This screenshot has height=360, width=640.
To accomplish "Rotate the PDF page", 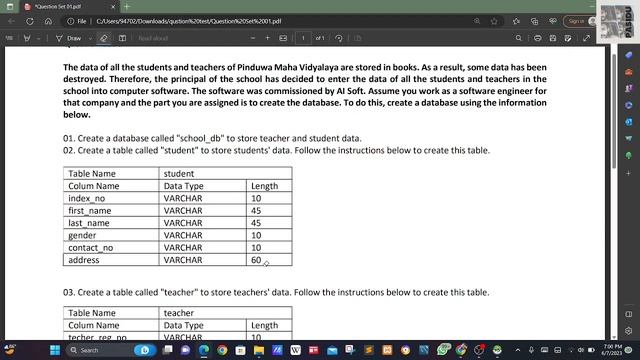I will 339,38.
